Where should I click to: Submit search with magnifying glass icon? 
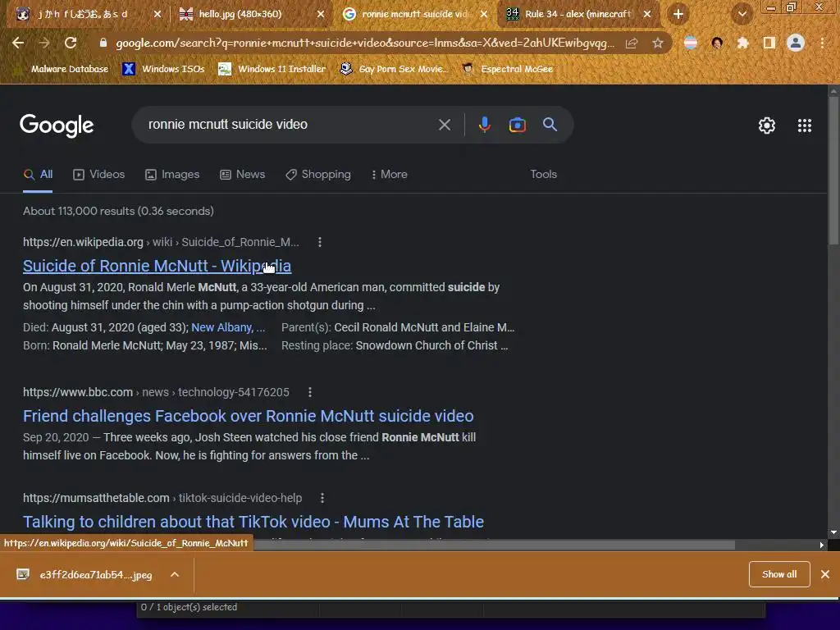[x=550, y=125]
